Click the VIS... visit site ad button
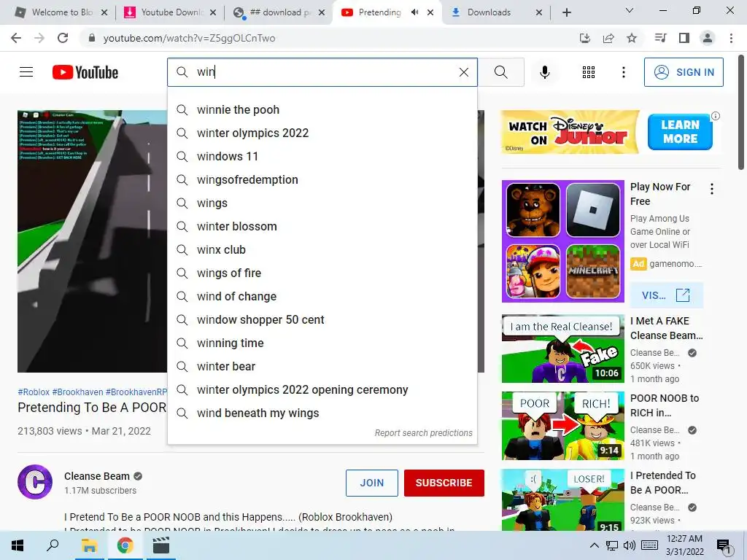 click(666, 295)
